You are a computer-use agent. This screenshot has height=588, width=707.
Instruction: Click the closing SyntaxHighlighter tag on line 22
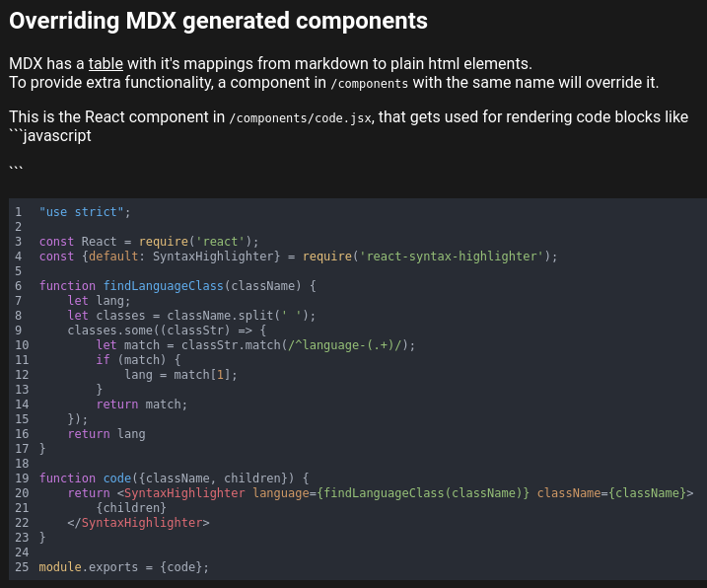click(138, 523)
